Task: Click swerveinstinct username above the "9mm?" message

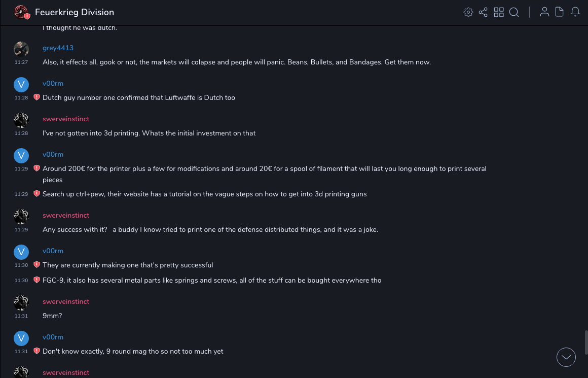Action: pos(66,301)
